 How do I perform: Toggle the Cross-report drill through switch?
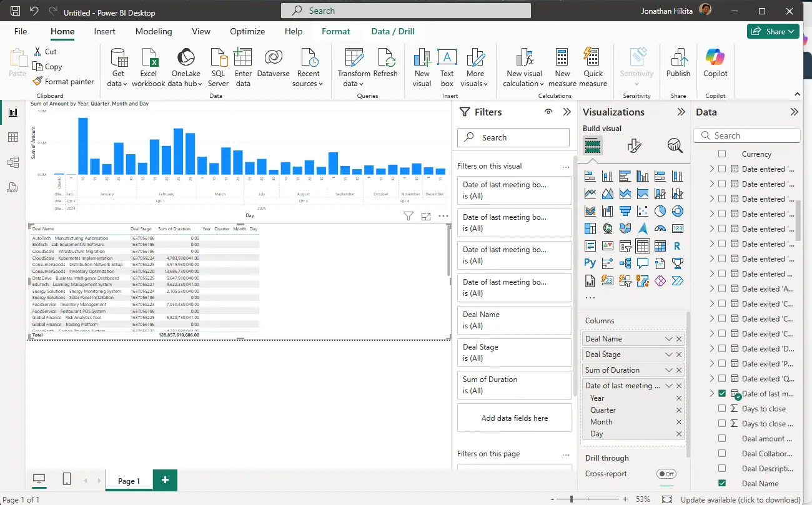point(666,474)
